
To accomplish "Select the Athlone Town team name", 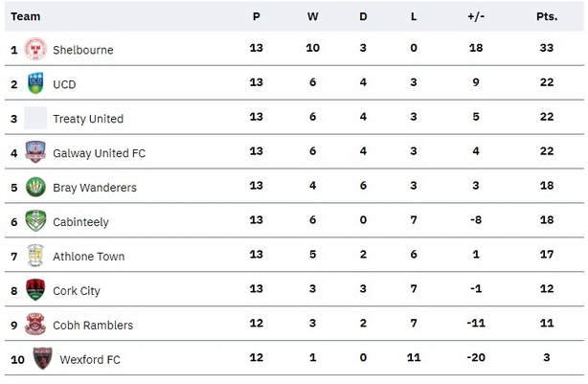I will tap(88, 257).
